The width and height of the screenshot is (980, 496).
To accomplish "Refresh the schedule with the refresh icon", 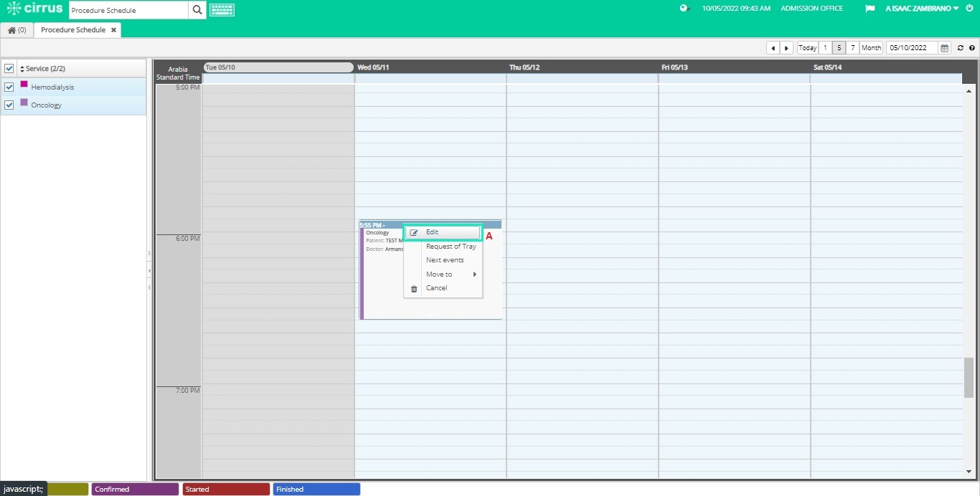I will point(961,48).
